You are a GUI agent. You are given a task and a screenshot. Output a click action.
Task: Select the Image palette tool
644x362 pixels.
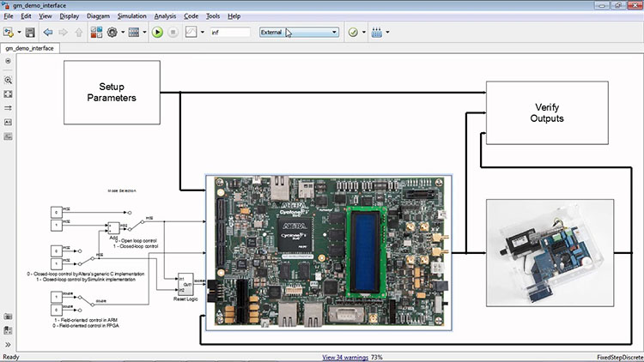[x=8, y=136]
